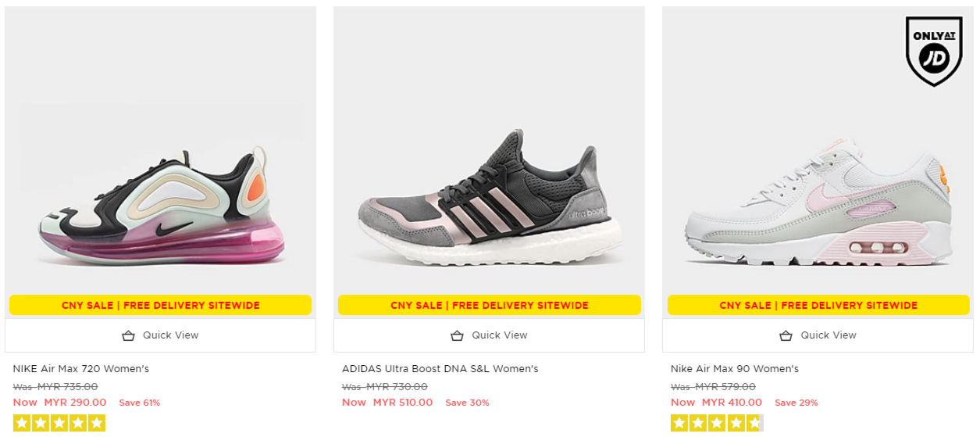Click basket icon under Air Max 90
The height and width of the screenshot is (437, 980).
(x=786, y=335)
